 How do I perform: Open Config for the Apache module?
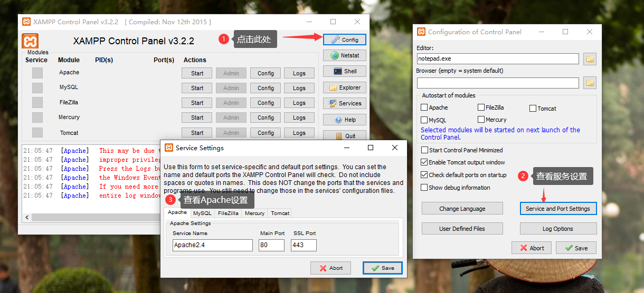(266, 73)
